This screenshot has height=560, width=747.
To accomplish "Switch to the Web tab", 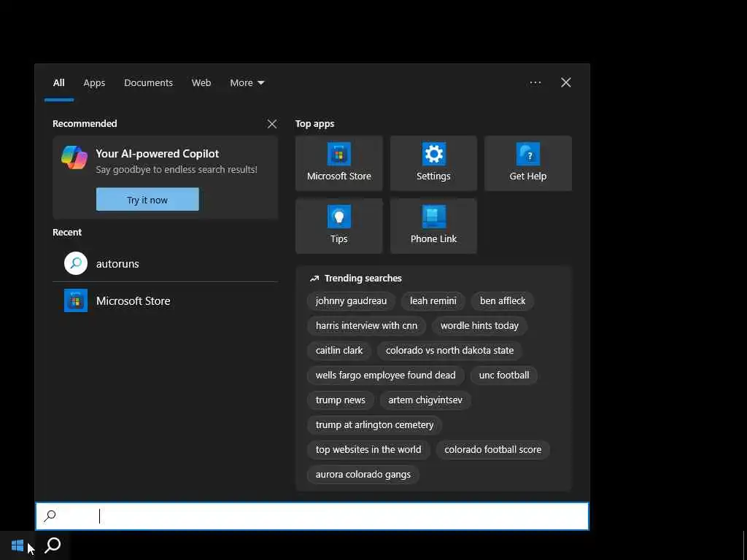I will click(201, 83).
